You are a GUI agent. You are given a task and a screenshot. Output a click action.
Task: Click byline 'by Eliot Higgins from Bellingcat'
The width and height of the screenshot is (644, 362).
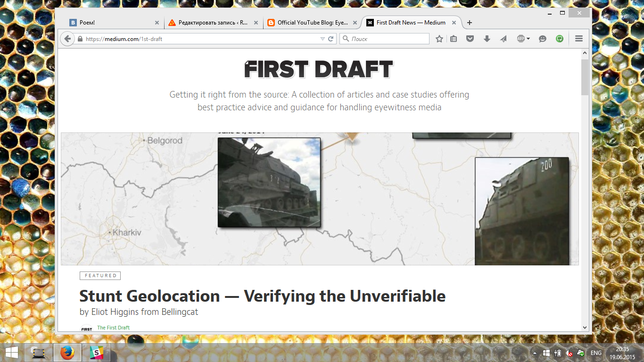coord(139,312)
